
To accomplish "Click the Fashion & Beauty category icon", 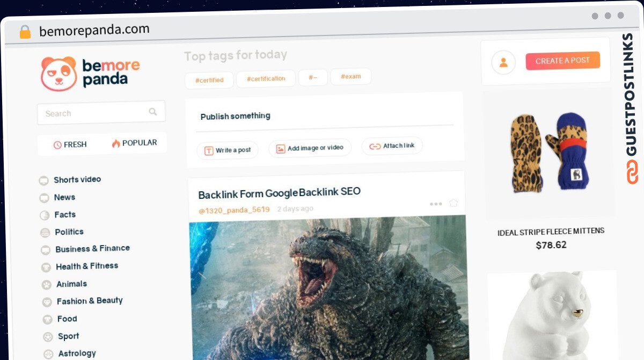I will [x=47, y=302].
